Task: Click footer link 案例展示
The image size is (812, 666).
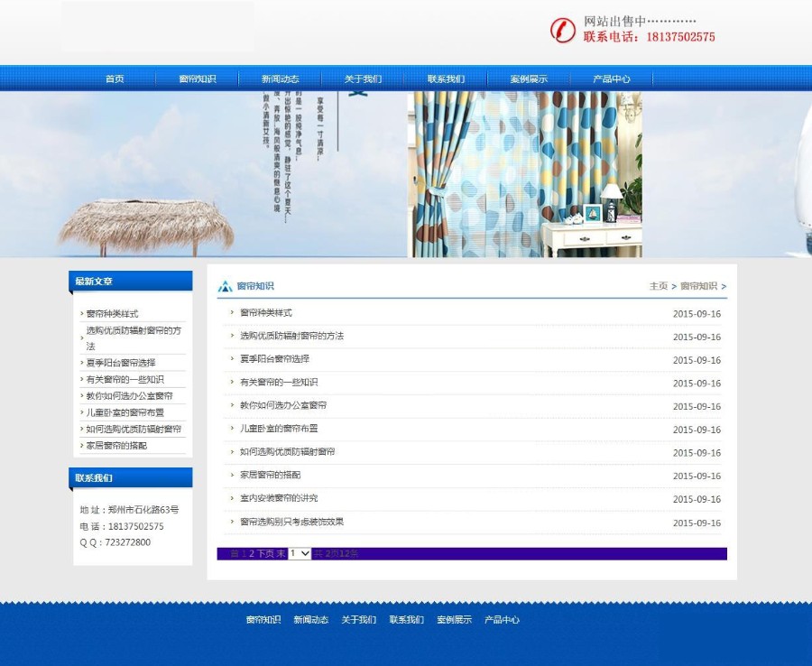Action: (454, 619)
